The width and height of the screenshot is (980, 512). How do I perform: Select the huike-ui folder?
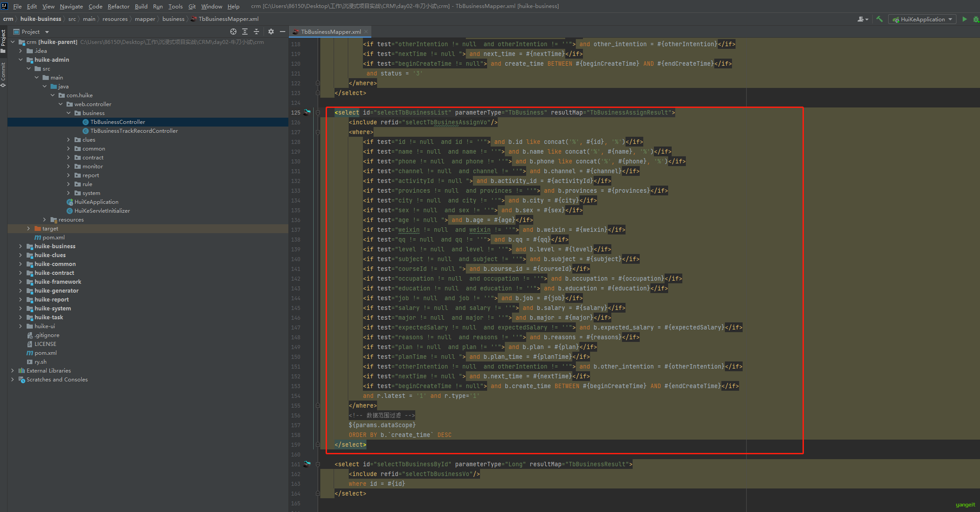pyautogui.click(x=44, y=326)
